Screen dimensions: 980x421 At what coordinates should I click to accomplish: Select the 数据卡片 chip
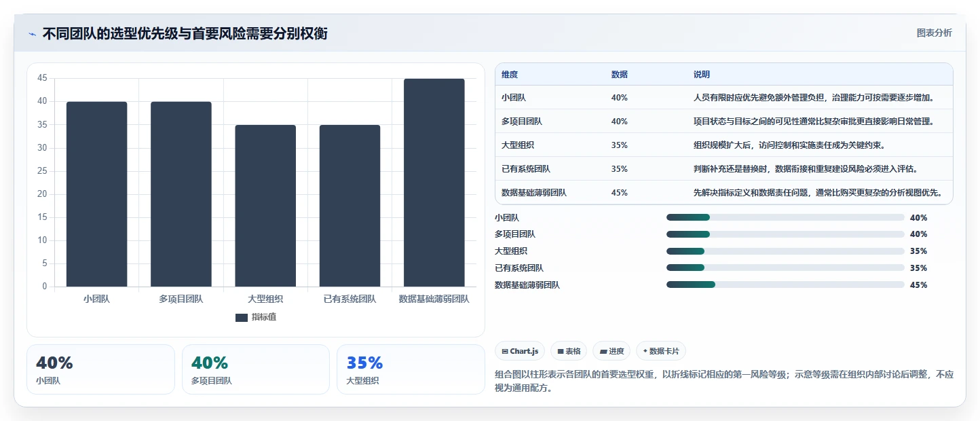661,351
